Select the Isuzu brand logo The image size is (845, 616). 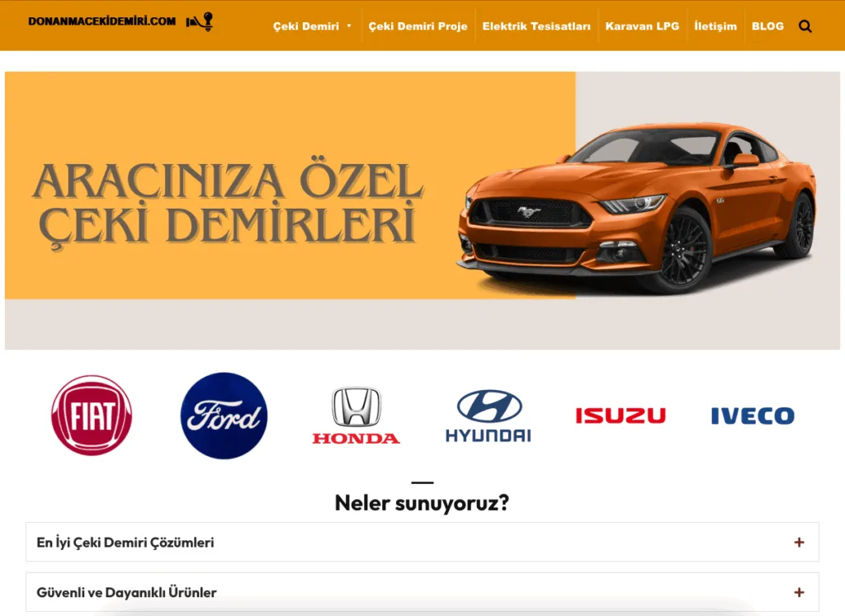tap(621, 416)
